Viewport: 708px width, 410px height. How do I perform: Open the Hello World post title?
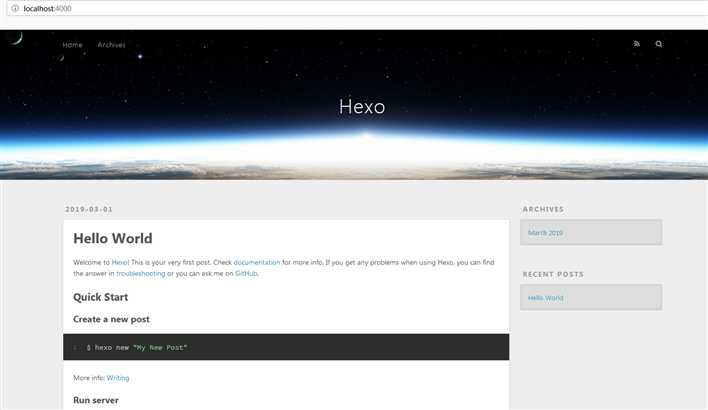pyautogui.click(x=113, y=238)
